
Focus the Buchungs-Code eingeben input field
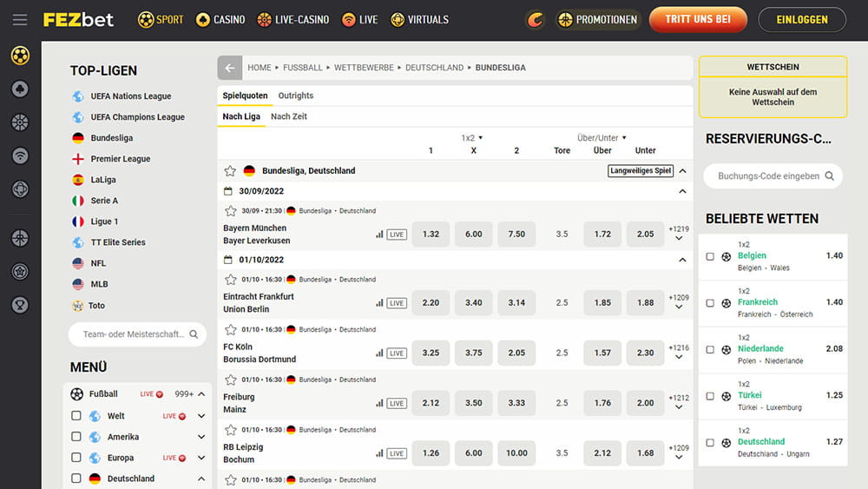tap(773, 176)
